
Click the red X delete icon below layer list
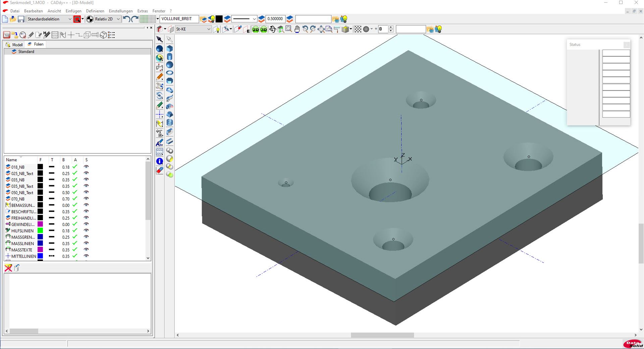tap(8, 268)
